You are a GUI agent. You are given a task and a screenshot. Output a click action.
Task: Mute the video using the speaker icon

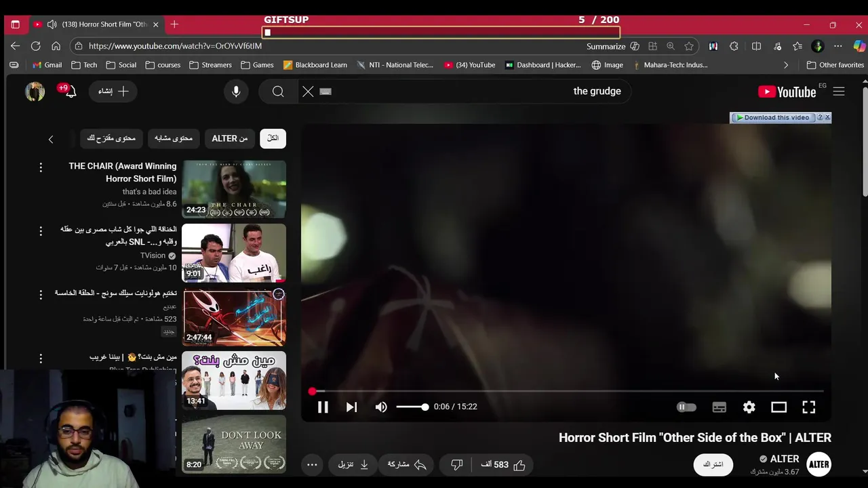click(x=381, y=407)
